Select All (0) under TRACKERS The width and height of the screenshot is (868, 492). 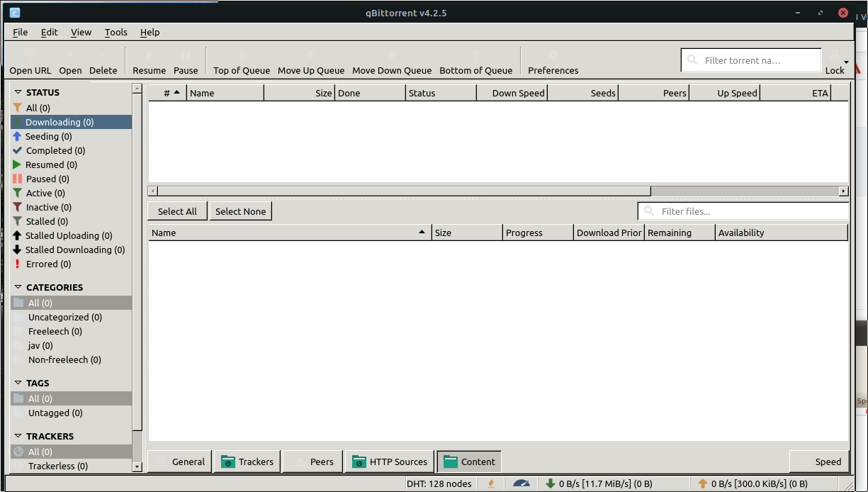71,452
